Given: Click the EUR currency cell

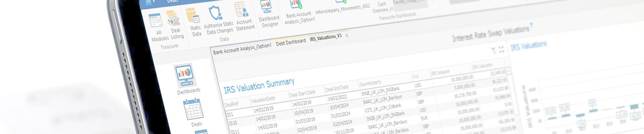Looking at the screenshot, I should [x=424, y=118].
